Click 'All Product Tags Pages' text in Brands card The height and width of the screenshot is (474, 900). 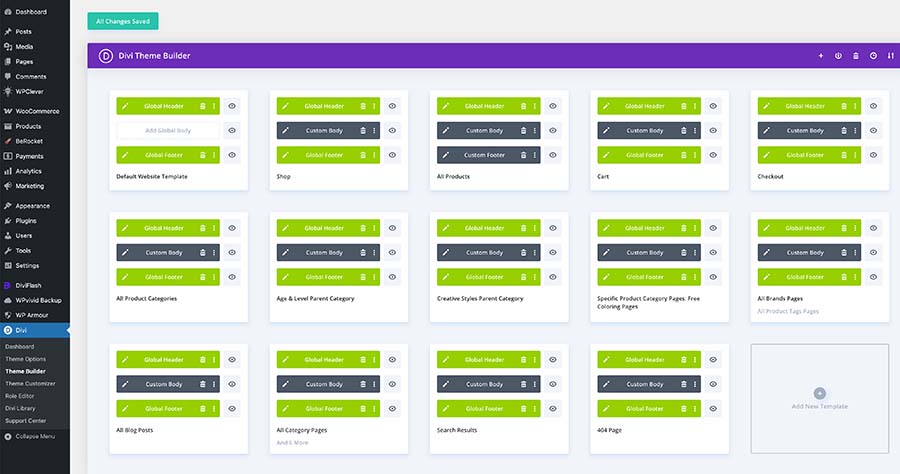(788, 311)
